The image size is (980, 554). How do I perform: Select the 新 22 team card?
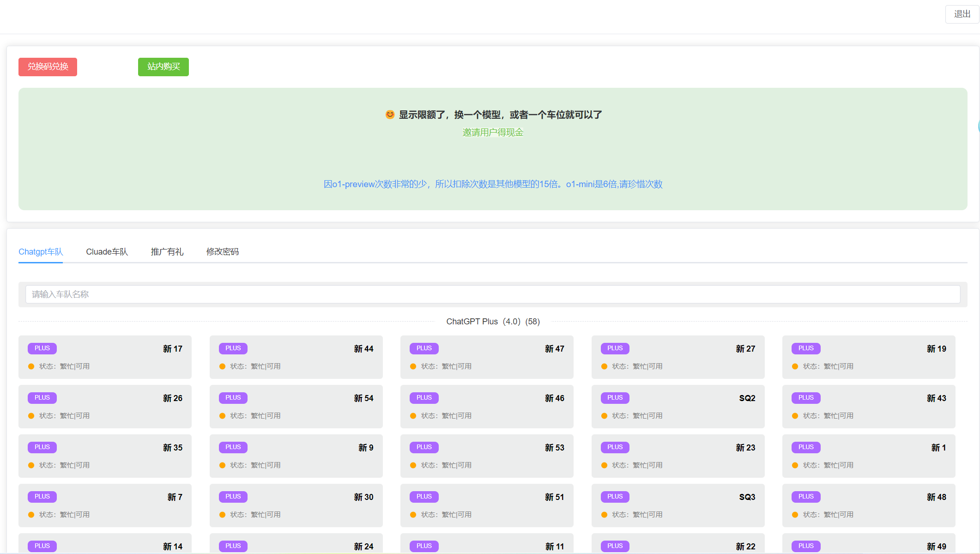coord(678,543)
